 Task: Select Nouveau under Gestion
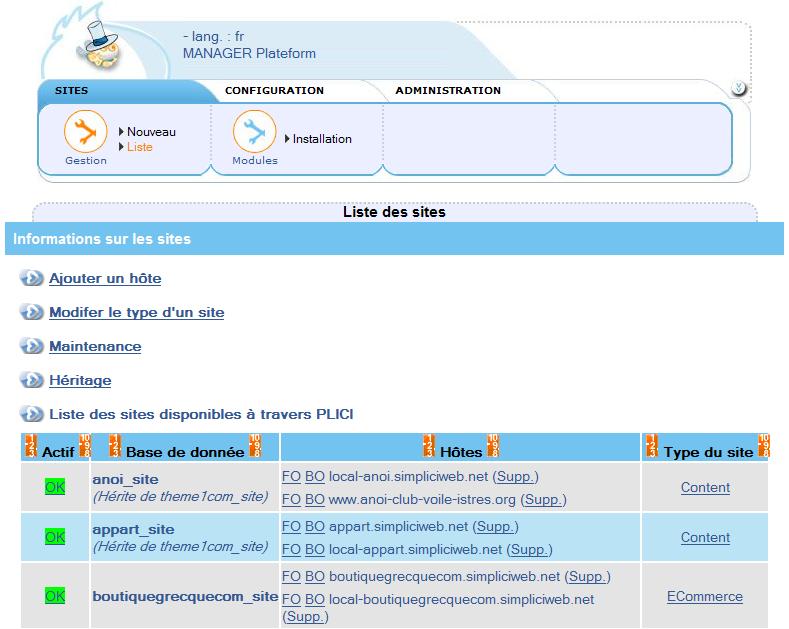pos(151,132)
